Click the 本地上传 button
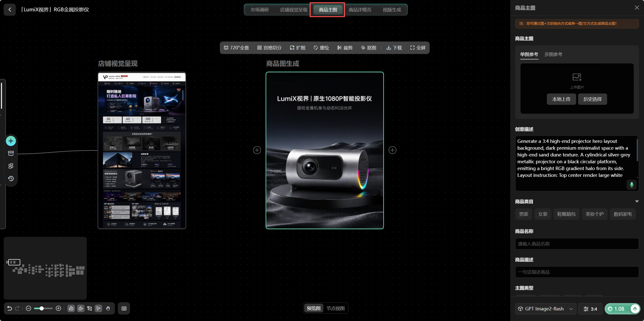The height and width of the screenshot is (321, 644). [561, 99]
